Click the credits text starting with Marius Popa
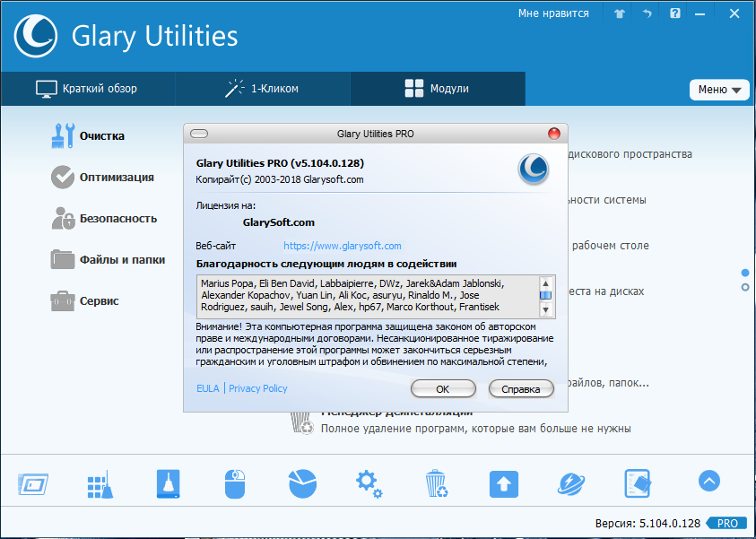This screenshot has width=756, height=539. (x=352, y=295)
